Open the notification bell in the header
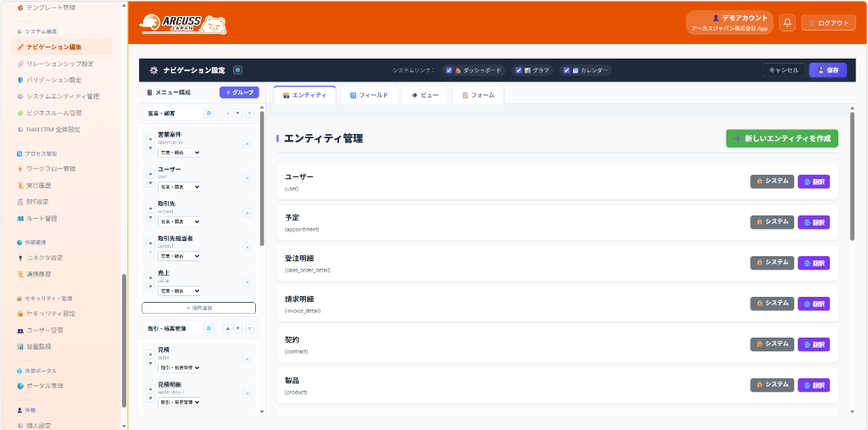The width and height of the screenshot is (868, 430). tap(787, 23)
